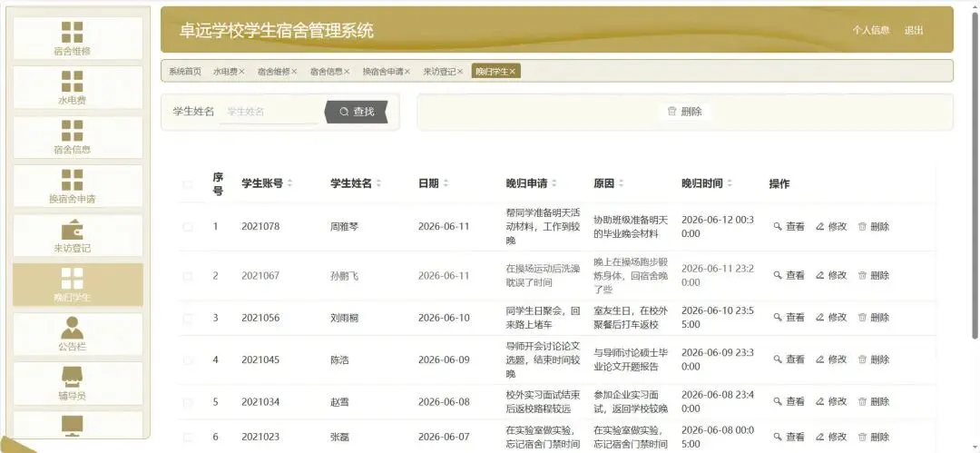980x453 pixels.
Task: Check the row for 周雅琴
Action: (x=188, y=227)
